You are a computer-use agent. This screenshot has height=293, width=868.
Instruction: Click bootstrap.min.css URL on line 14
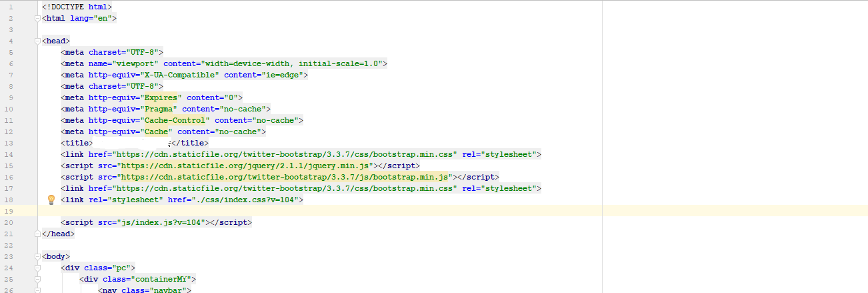coord(285,154)
